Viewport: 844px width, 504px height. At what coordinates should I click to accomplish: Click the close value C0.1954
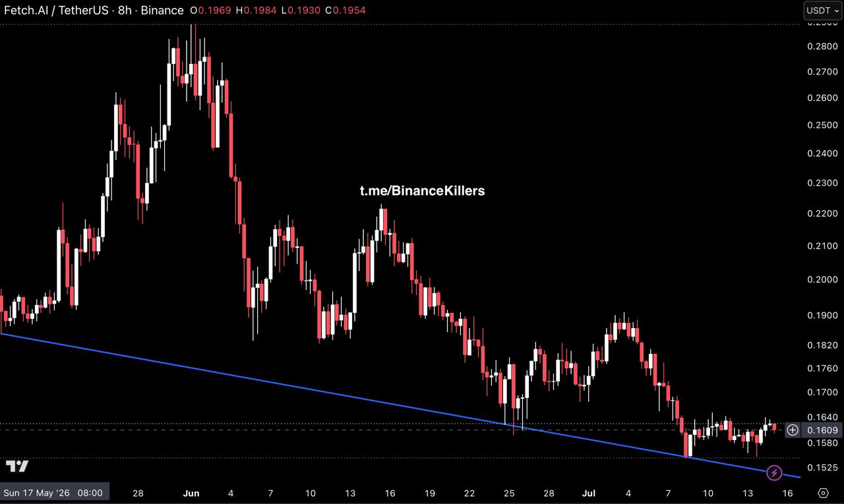coord(345,11)
